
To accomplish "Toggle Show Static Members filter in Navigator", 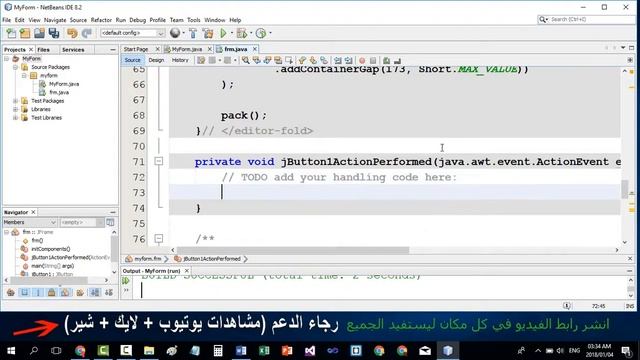I will 38,292.
